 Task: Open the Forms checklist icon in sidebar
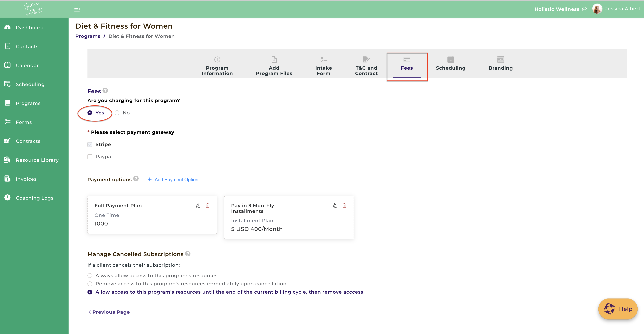(x=7, y=122)
